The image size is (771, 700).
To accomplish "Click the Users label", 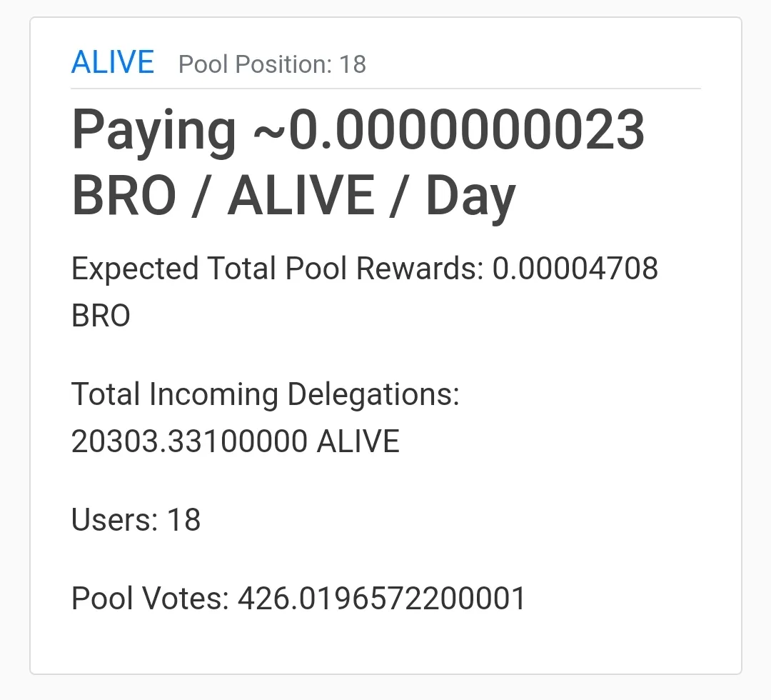I will [x=114, y=520].
